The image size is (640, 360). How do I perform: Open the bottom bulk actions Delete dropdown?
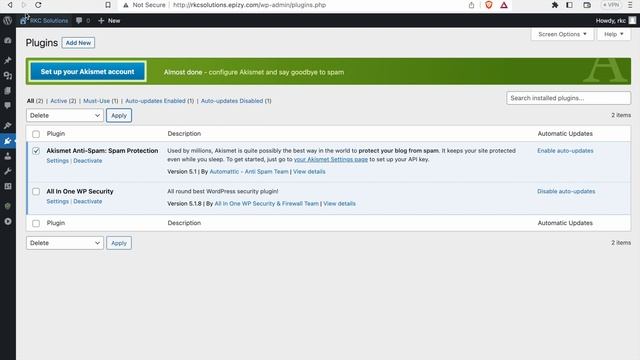click(65, 243)
